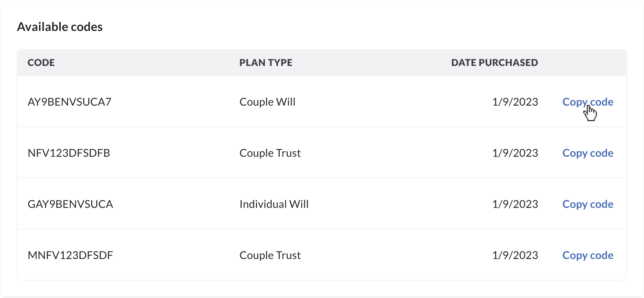Select the code text NFV123DFSDFB
Screen dimensions: 644x298
point(69,153)
